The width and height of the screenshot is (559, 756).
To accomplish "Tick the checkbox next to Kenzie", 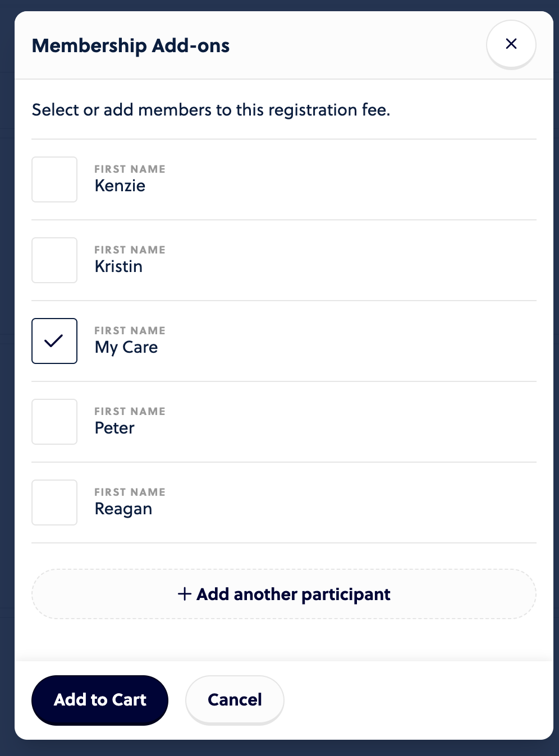I will (54, 179).
